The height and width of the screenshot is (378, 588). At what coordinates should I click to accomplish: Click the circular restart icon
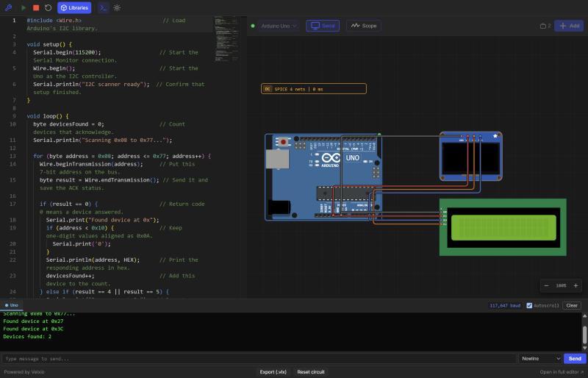tap(48, 7)
